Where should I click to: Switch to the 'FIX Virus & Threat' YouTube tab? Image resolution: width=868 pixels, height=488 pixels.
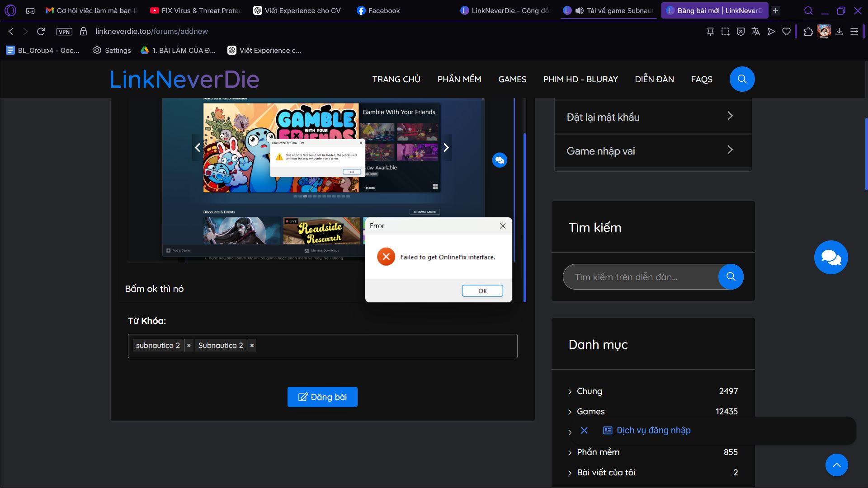pyautogui.click(x=196, y=10)
